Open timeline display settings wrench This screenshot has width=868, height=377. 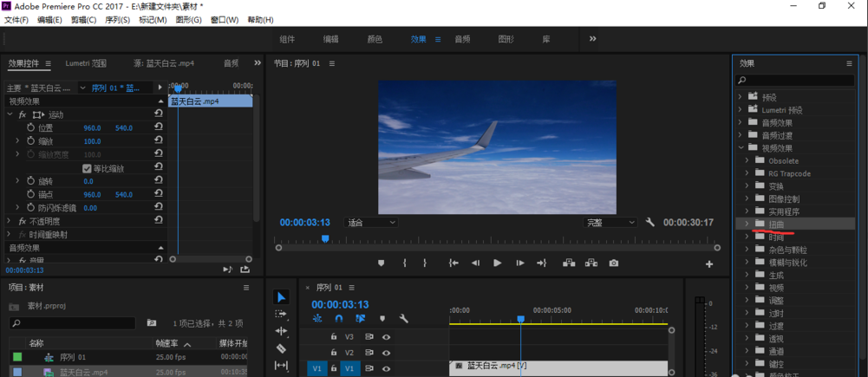[x=403, y=319]
